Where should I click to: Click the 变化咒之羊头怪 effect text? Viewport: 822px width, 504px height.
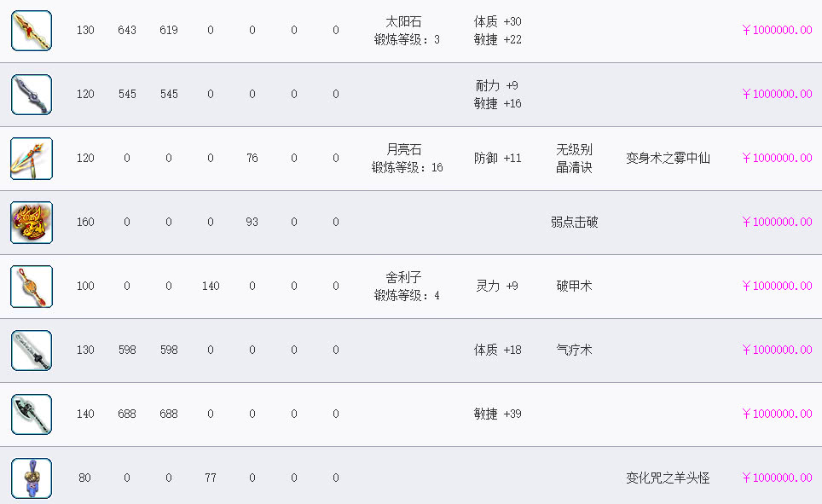[x=668, y=478]
